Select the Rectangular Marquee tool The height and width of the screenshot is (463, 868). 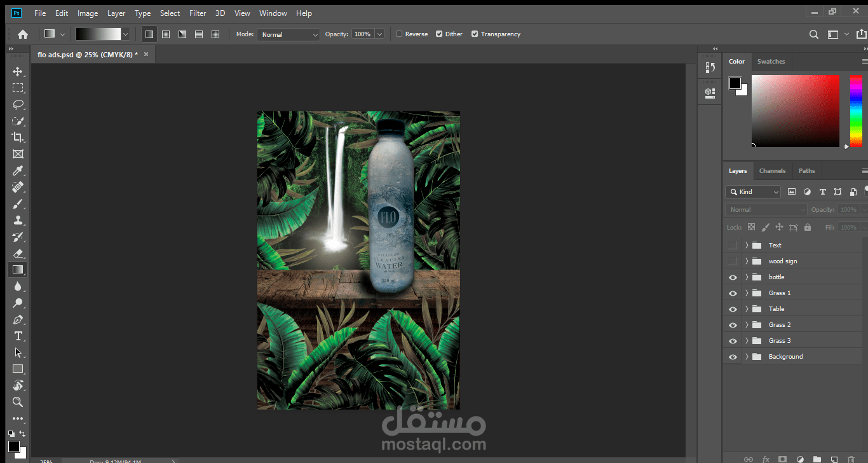click(x=18, y=88)
